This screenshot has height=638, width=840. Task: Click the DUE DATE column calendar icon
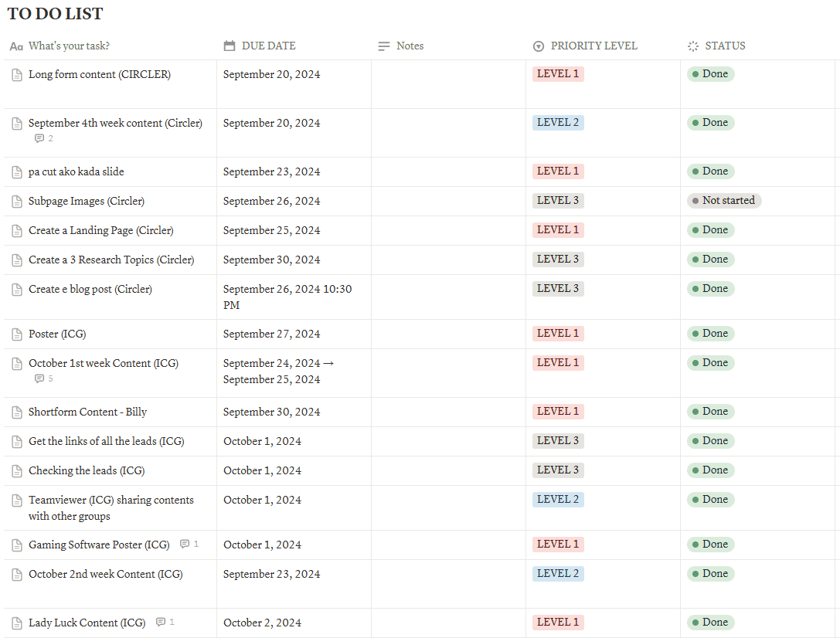coord(230,46)
